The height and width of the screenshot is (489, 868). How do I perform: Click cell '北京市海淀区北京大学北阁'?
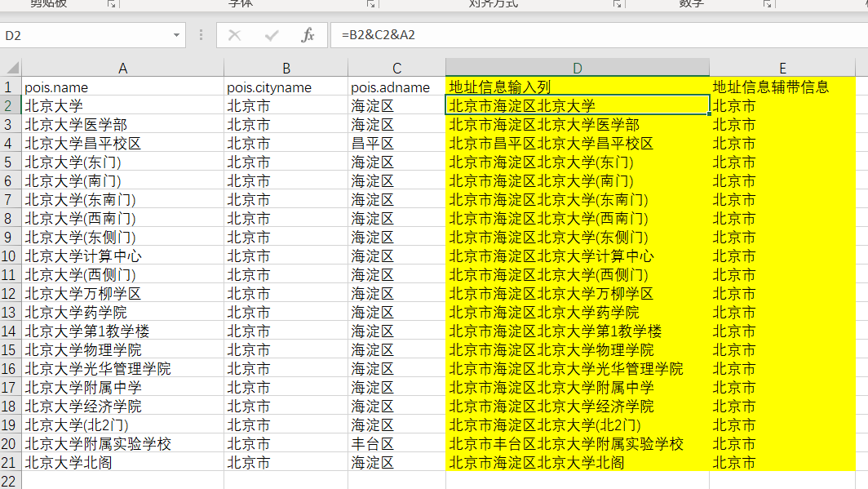click(x=578, y=462)
